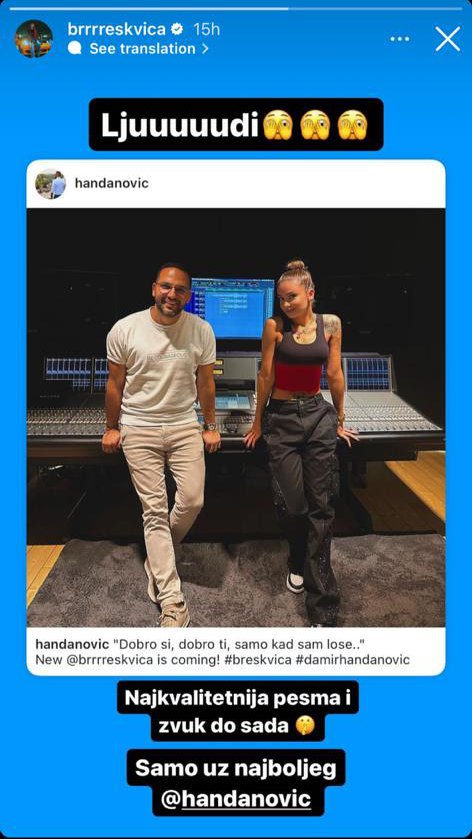Open the shared studio photo post
Screen dimensions: 472x839
pyautogui.click(x=236, y=417)
